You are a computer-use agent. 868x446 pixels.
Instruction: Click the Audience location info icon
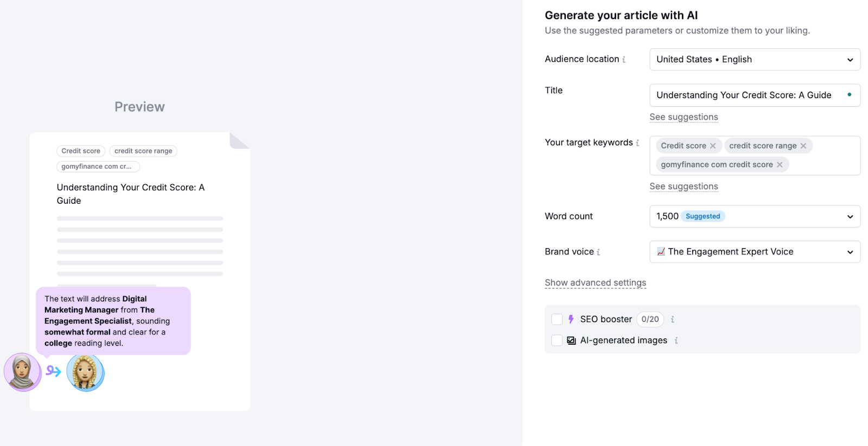624,60
